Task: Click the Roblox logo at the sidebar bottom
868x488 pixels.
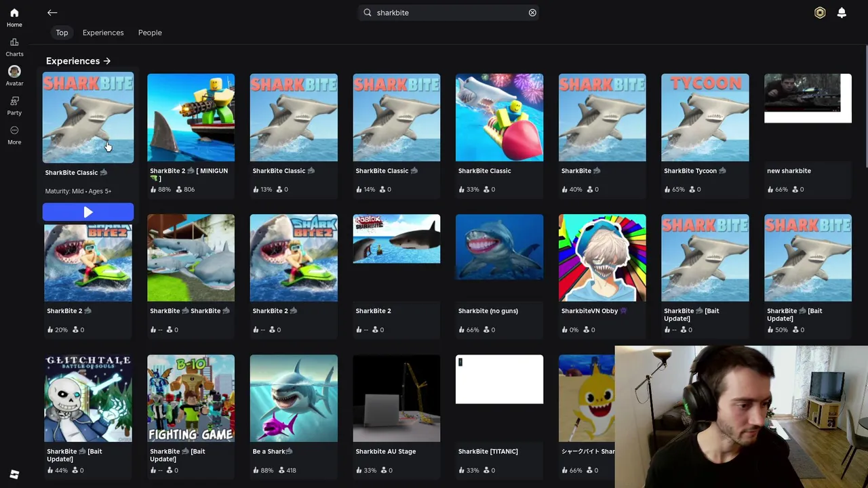Action: pyautogui.click(x=14, y=474)
